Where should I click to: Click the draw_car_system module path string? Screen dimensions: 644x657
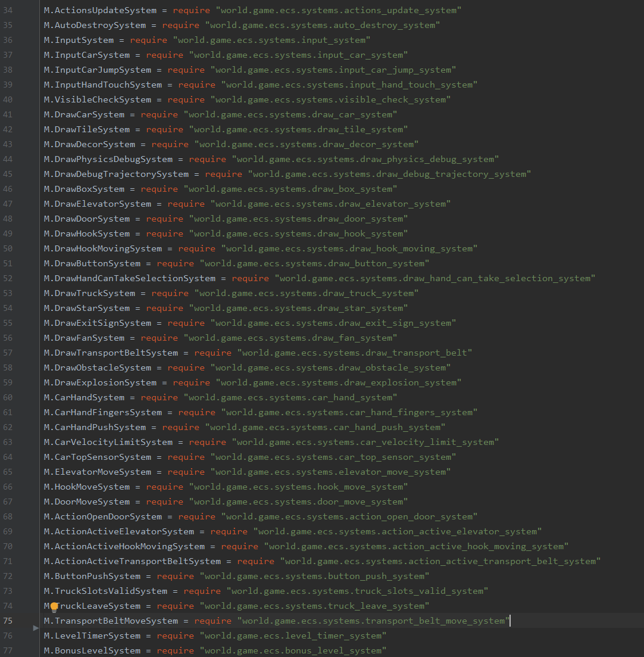[x=290, y=114]
